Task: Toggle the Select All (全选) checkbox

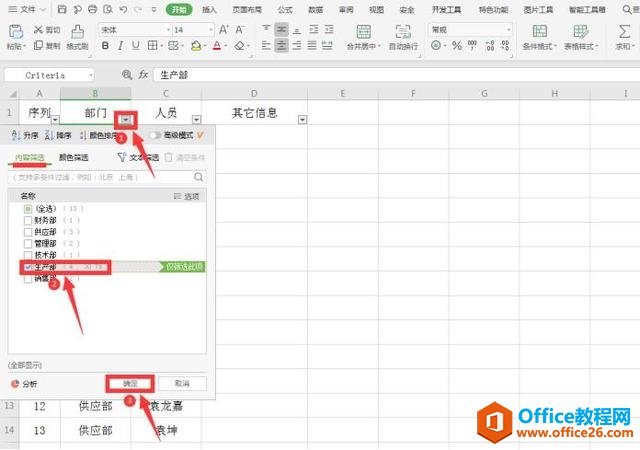Action: [x=28, y=209]
